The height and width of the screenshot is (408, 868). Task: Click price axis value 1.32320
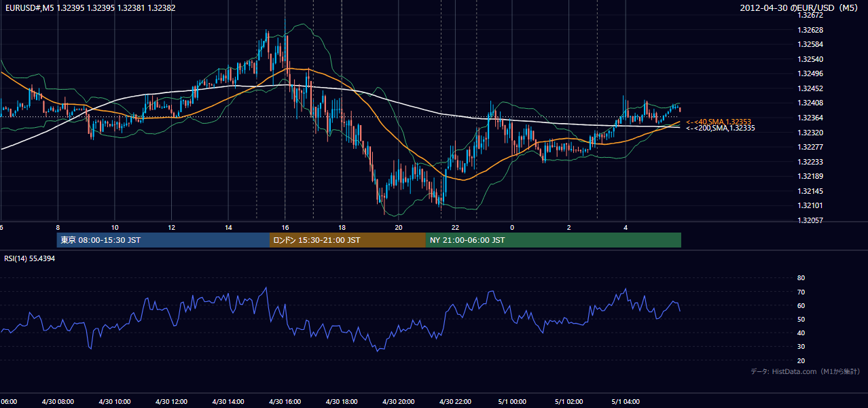pos(810,132)
